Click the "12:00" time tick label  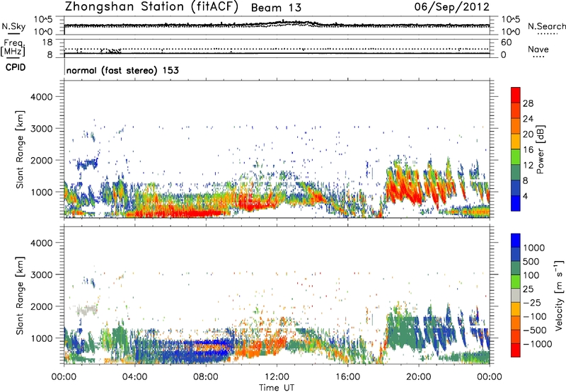pyautogui.click(x=277, y=376)
